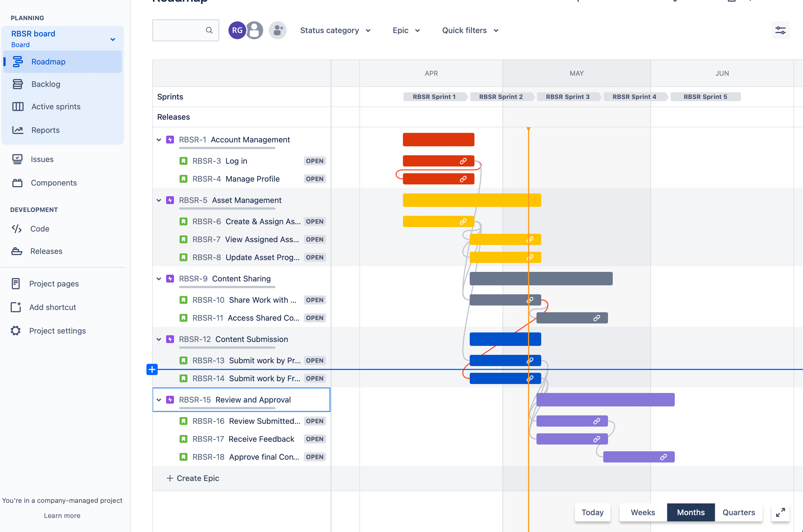803x532 pixels.
Task: Click the link icon on the Log in bar
Action: (463, 161)
